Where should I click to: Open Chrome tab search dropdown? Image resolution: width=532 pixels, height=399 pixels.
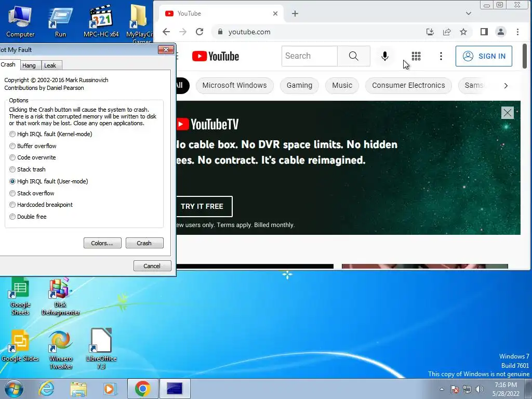[469, 14]
